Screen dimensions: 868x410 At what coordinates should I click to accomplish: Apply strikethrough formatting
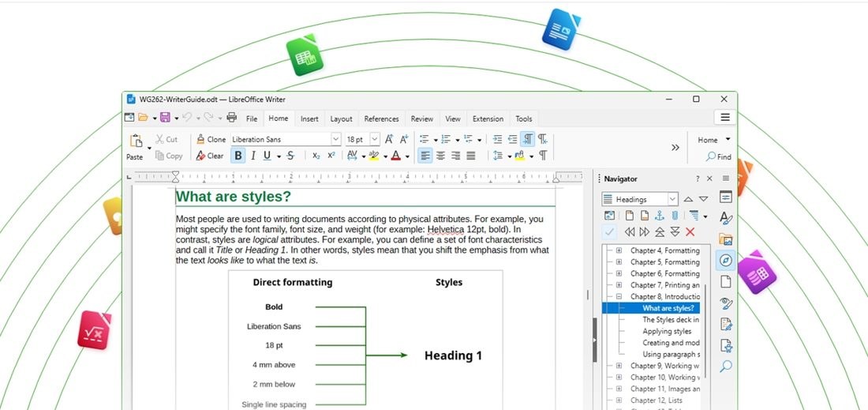point(290,156)
